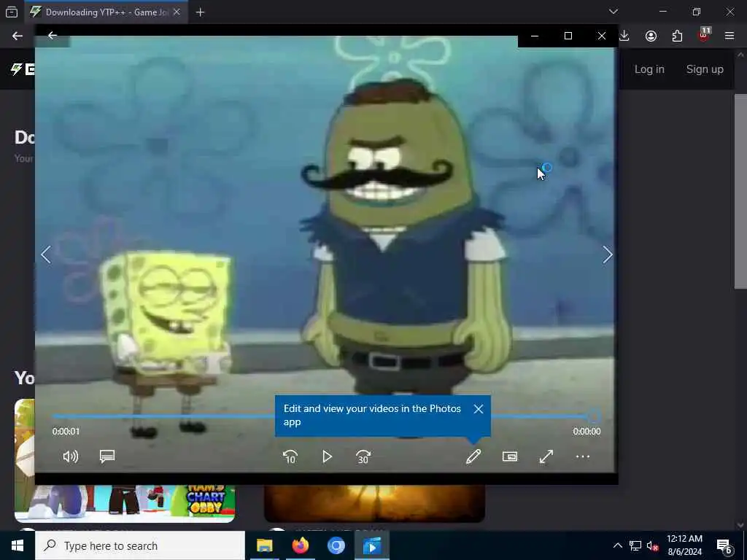
Task: Maximize the video player window
Action: point(568,36)
